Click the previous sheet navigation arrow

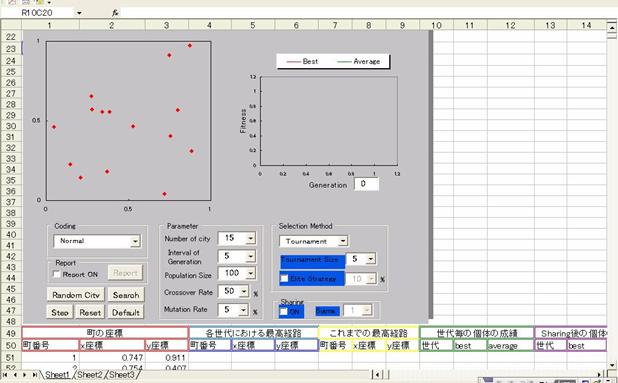tap(15, 375)
